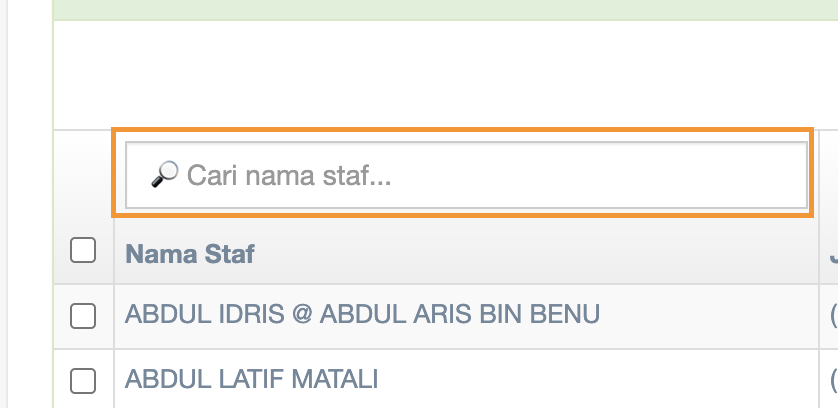Click the partially visible column header after Nama Staf
The height and width of the screenshot is (408, 838).
click(832, 254)
